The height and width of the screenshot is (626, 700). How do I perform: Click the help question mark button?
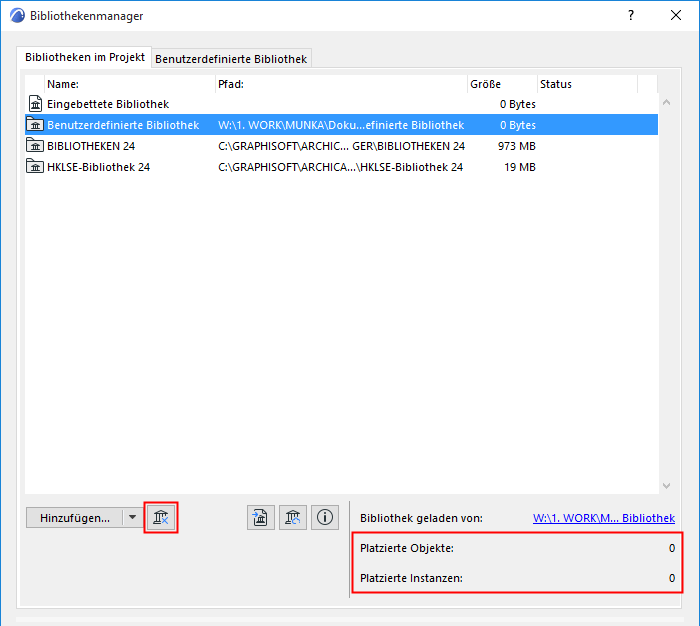(x=631, y=15)
